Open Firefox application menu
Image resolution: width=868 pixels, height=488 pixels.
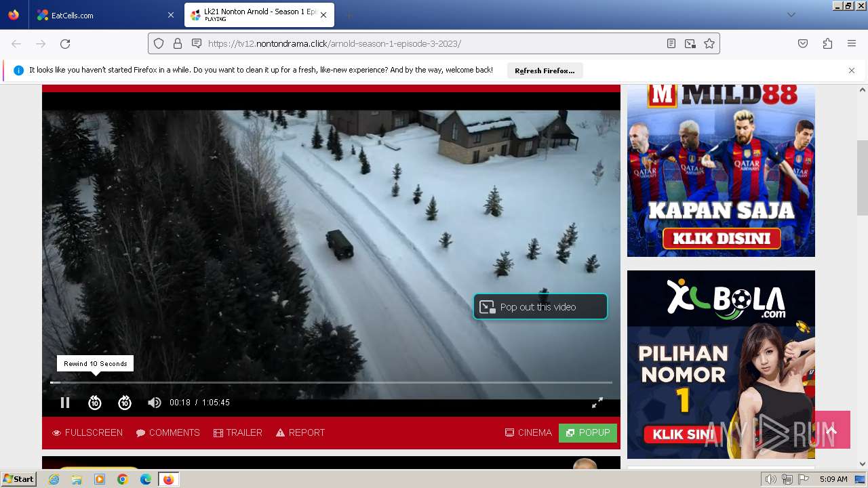(x=852, y=43)
